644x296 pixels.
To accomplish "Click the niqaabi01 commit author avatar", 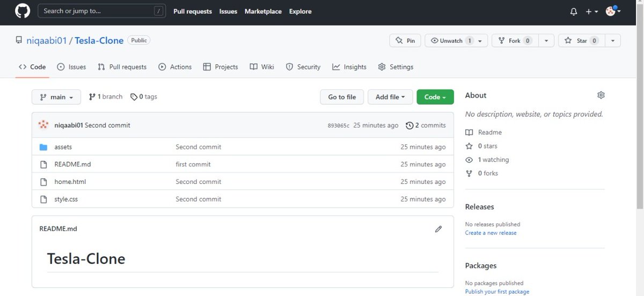I will (x=44, y=125).
